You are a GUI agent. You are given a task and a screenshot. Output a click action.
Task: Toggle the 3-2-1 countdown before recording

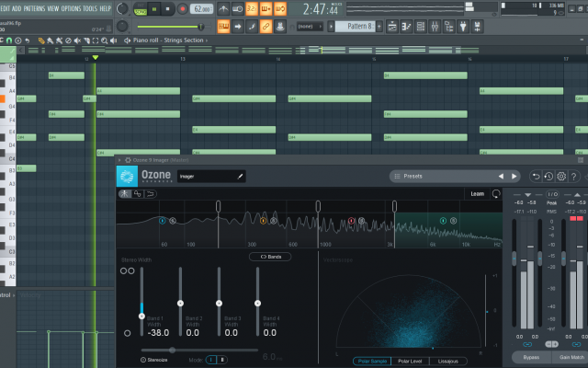click(x=252, y=9)
